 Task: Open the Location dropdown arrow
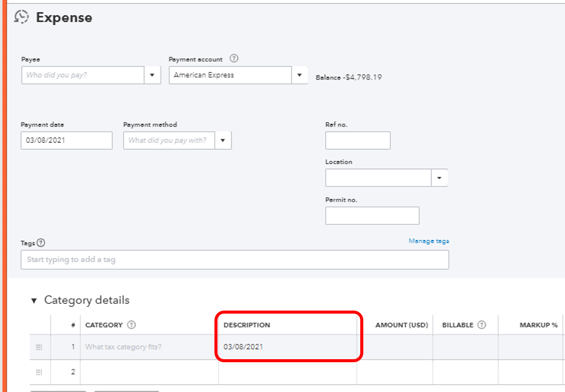click(x=439, y=178)
